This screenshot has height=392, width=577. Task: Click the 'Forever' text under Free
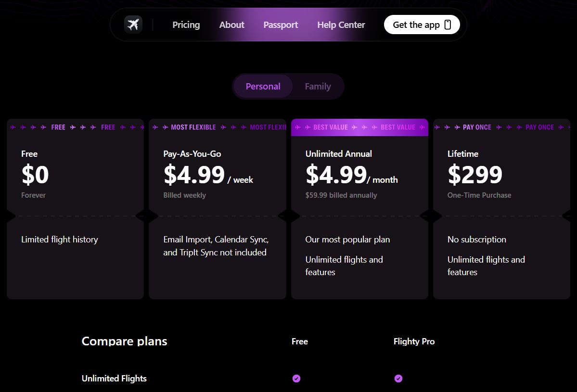[x=34, y=195]
